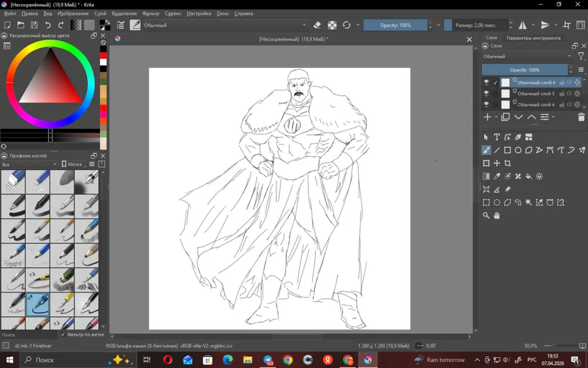Image resolution: width=588 pixels, height=368 pixels.
Task: Toggle visibility of 'Обычный слой 4'
Action: tap(486, 105)
